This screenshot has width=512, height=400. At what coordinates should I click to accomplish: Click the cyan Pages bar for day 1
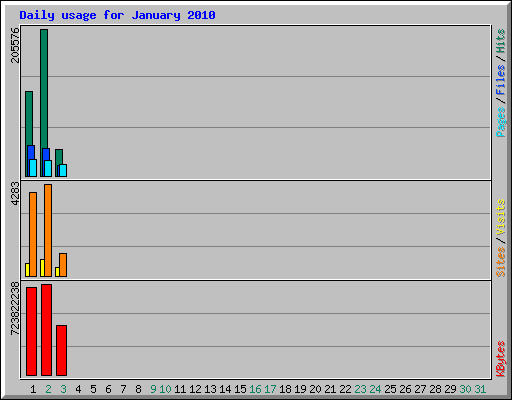pos(33,168)
